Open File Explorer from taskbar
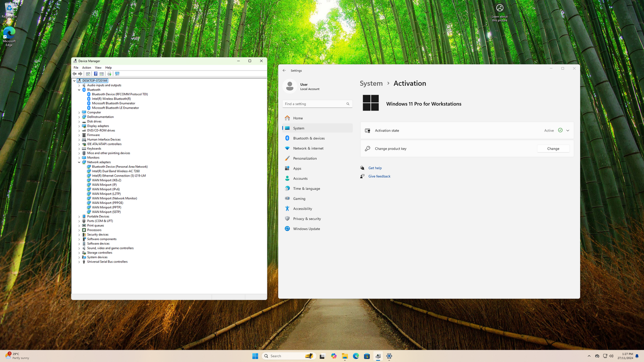The image size is (644, 362). 345,356
